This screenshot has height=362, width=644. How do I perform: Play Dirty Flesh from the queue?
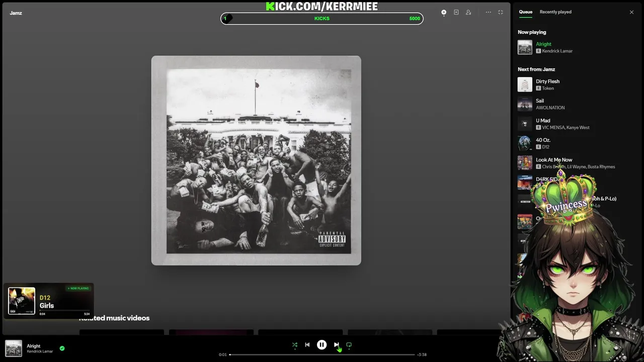(x=547, y=81)
